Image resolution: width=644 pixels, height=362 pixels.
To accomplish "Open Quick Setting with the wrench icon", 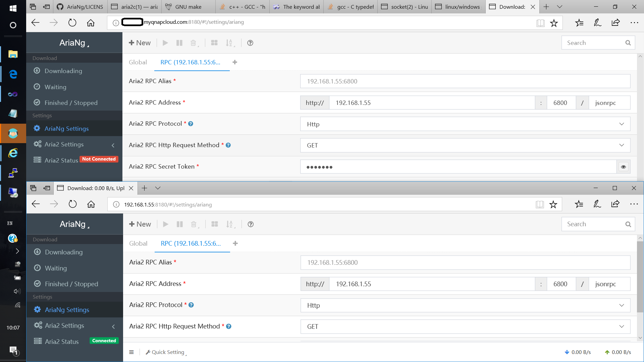I will [x=165, y=352].
